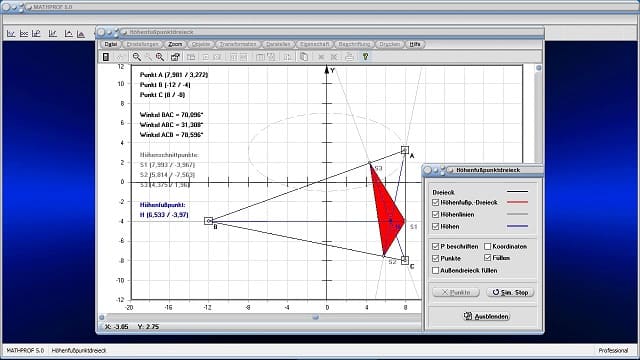Open the calculator icon in the toolbar
Viewport: 640px width, 360px height.
tap(106, 57)
